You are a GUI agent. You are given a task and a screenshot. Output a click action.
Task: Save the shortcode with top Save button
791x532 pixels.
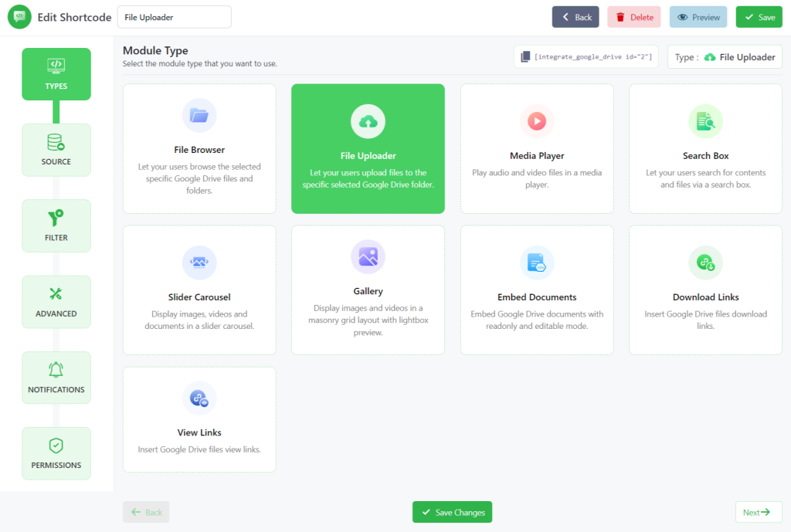click(x=759, y=17)
